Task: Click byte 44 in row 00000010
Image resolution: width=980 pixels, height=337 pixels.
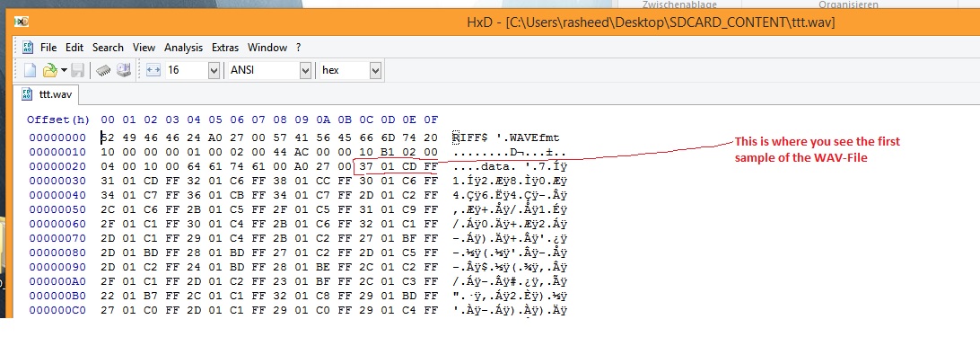Action: (x=279, y=152)
